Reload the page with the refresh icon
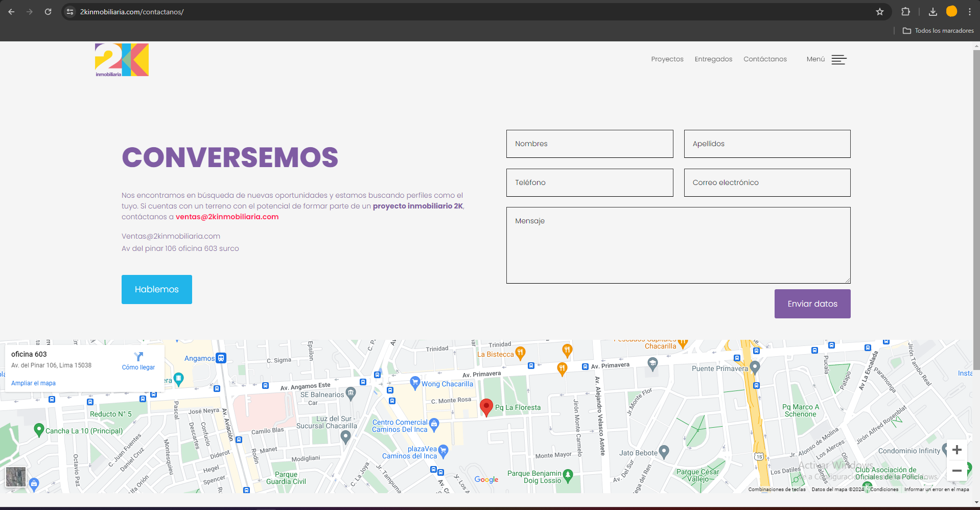Viewport: 980px width, 510px height. tap(48, 12)
